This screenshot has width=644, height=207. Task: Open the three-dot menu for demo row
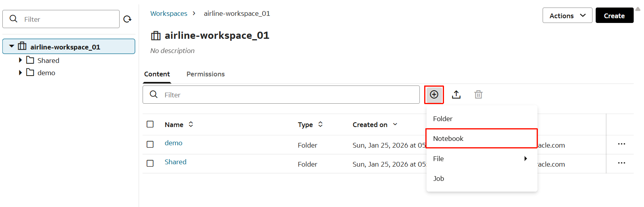[621, 144]
